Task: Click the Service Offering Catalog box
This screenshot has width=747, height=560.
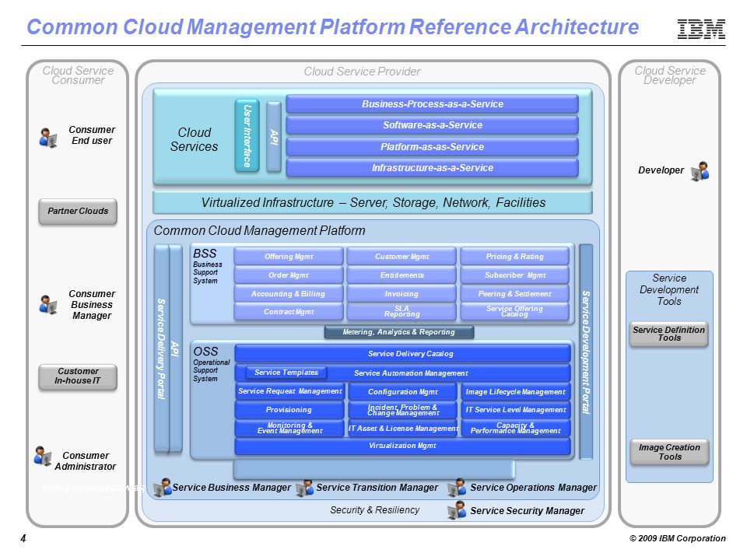Action: tap(514, 311)
